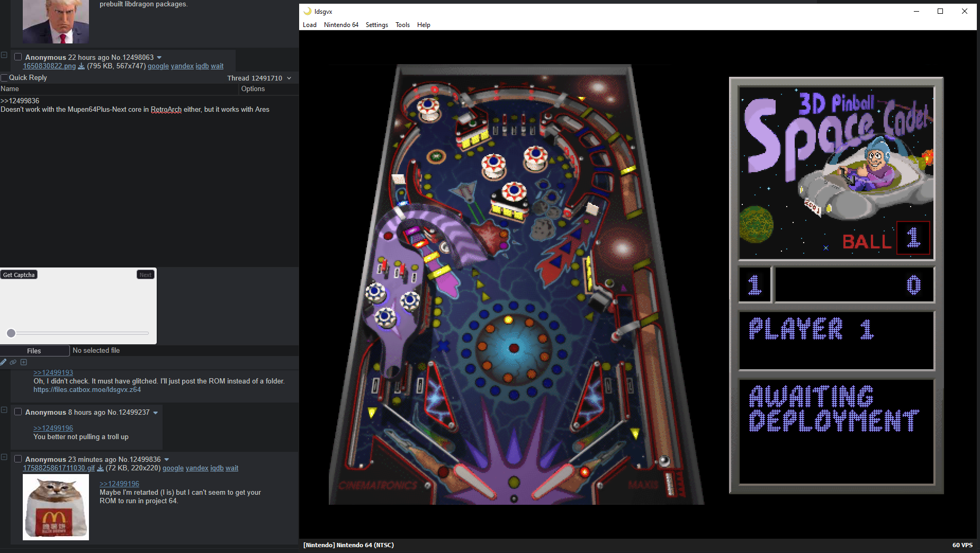Click the "AWAITING DEPLOYMENT" message
This screenshot has height=553, width=980.
(x=834, y=409)
